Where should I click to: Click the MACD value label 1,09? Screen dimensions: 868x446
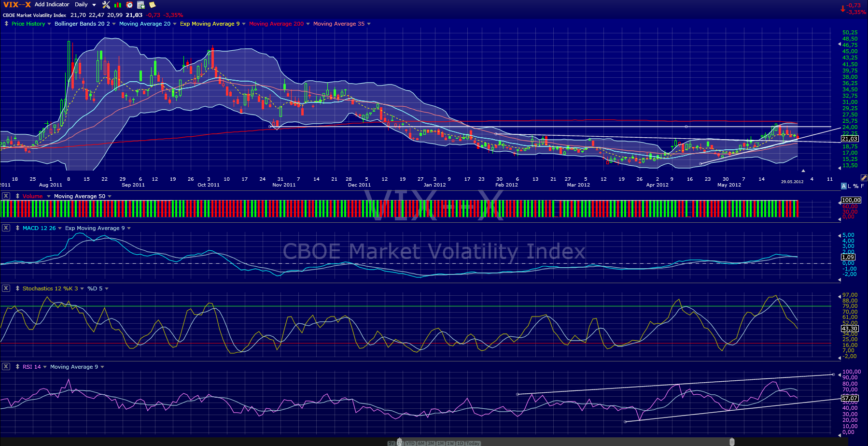[848, 257]
